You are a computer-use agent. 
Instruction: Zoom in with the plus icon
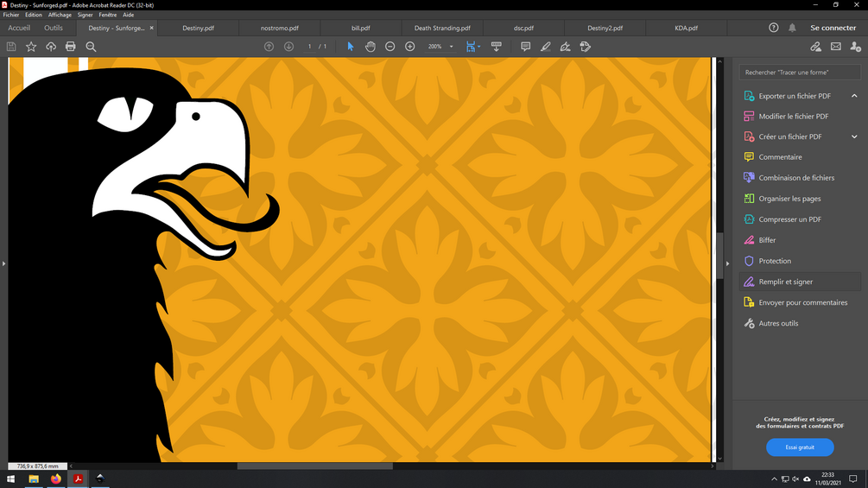(x=410, y=47)
